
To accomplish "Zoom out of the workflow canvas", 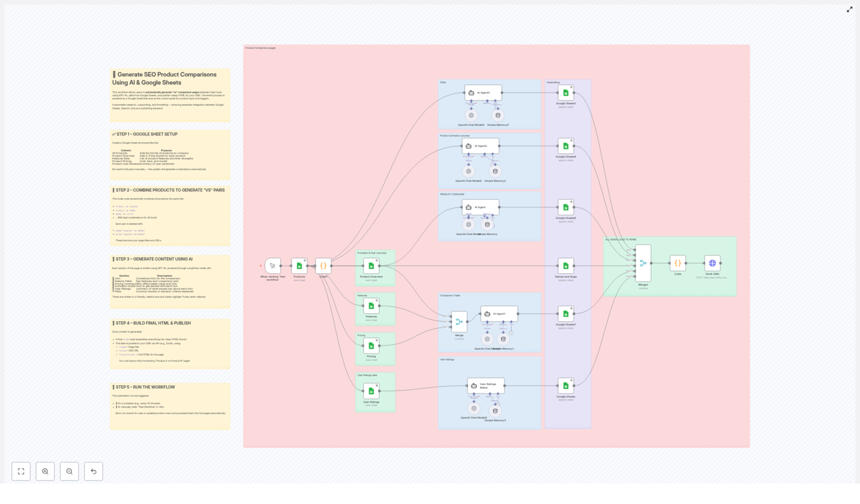I will tap(69, 471).
